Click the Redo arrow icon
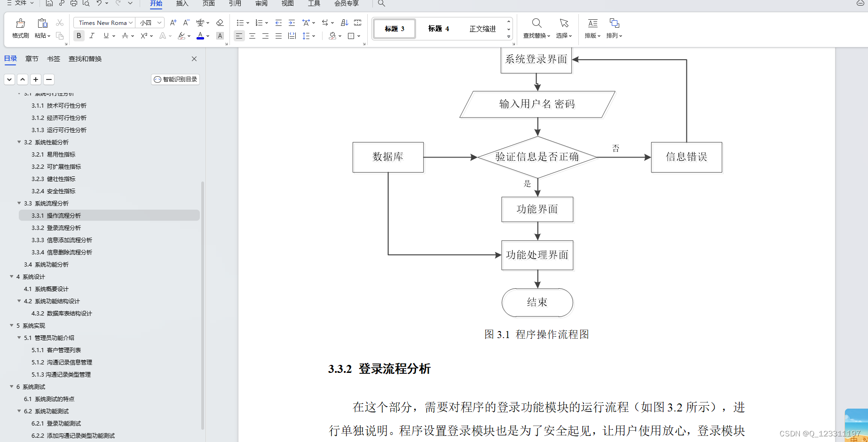The image size is (868, 442). click(118, 3)
